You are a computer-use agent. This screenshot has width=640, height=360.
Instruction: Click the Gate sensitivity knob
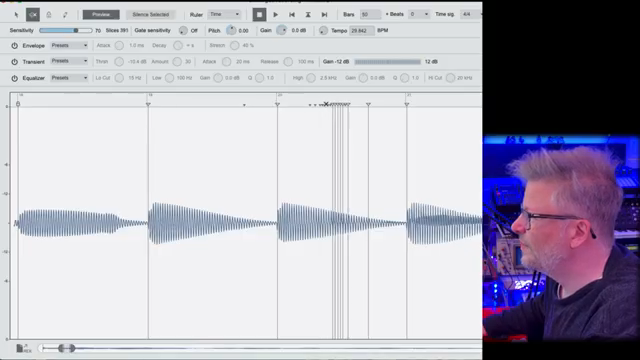pos(183,31)
